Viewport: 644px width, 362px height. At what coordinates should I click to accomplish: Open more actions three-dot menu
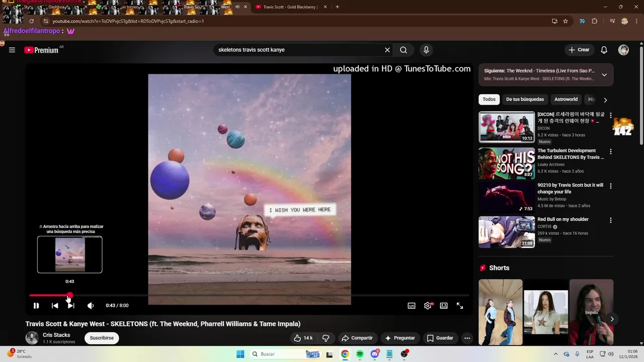[x=467, y=338]
